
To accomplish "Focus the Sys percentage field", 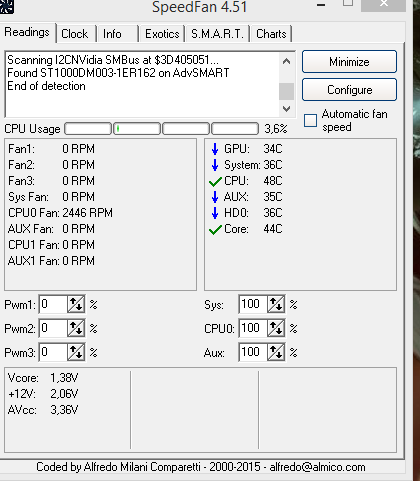I will click(x=253, y=304).
